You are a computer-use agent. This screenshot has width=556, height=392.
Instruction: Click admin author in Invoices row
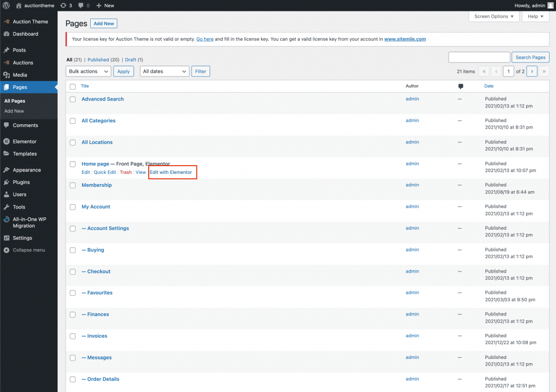click(413, 336)
